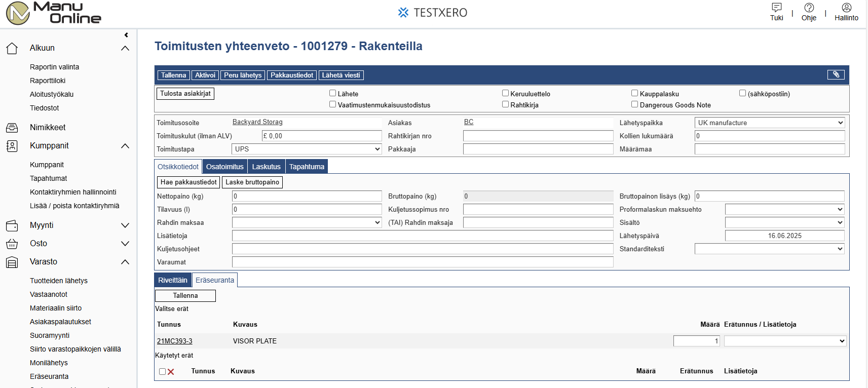Enable the Keruuluettelo checkbox
The width and height of the screenshot is (868, 388).
click(x=505, y=93)
